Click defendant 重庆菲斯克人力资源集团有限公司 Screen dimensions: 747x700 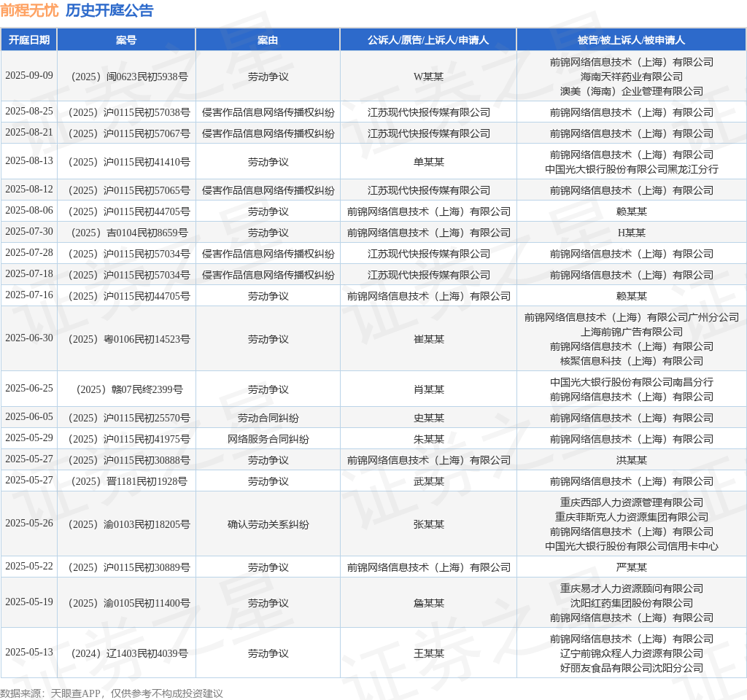pos(631,517)
